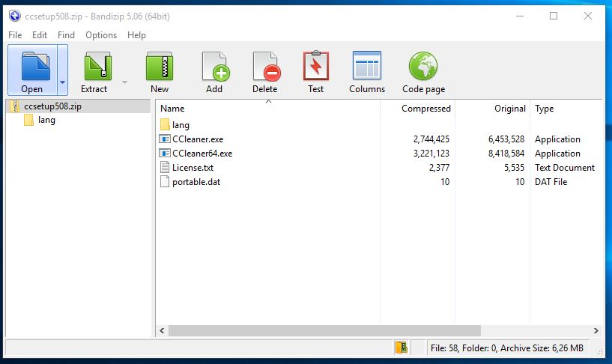
Task: Expand the Open button dropdown arrow
Action: pyautogui.click(x=62, y=70)
